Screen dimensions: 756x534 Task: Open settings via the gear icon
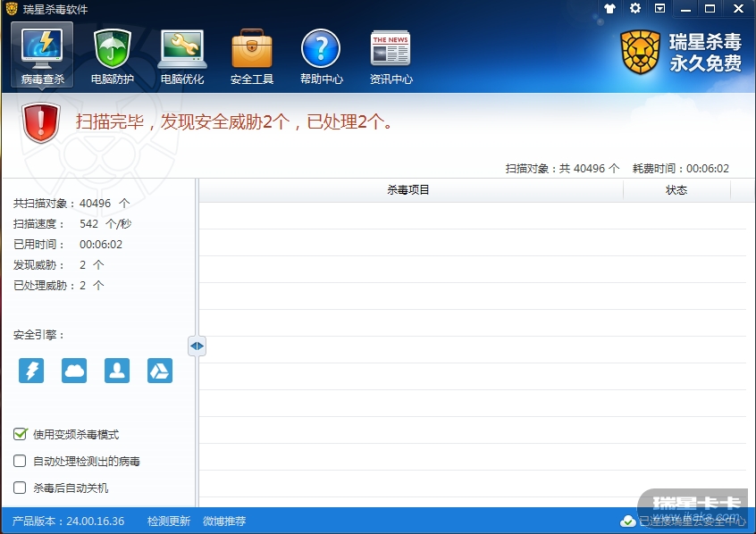[635, 8]
